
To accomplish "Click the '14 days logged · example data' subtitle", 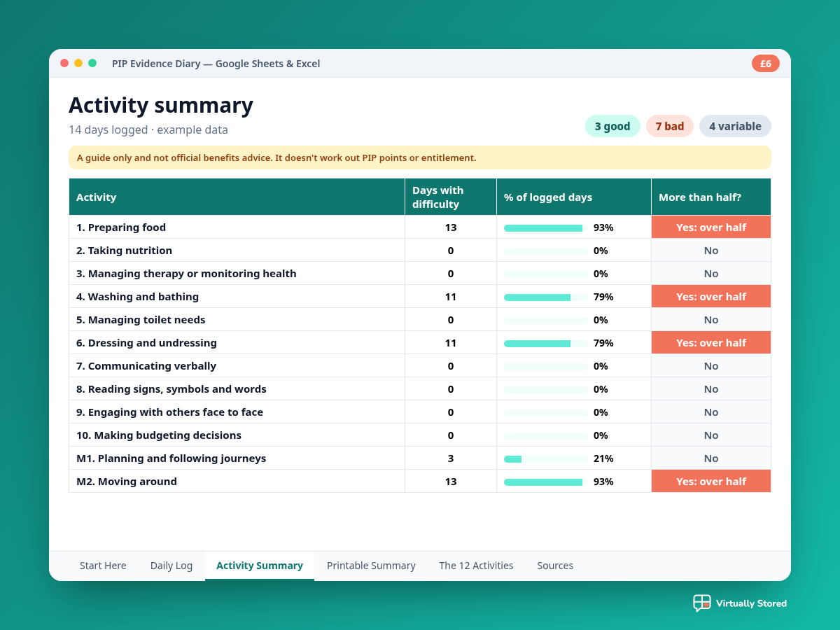I will 148,130.
